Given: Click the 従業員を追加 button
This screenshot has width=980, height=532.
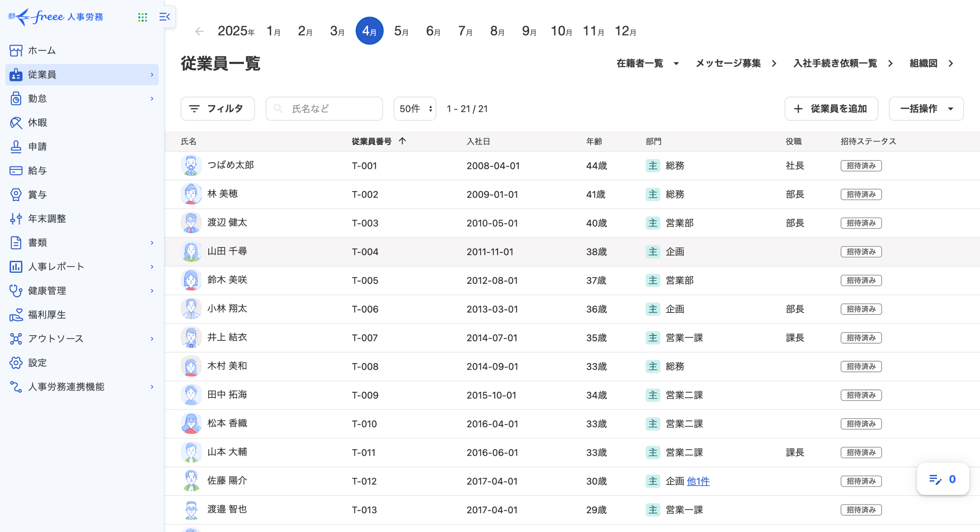Looking at the screenshot, I should pyautogui.click(x=831, y=109).
